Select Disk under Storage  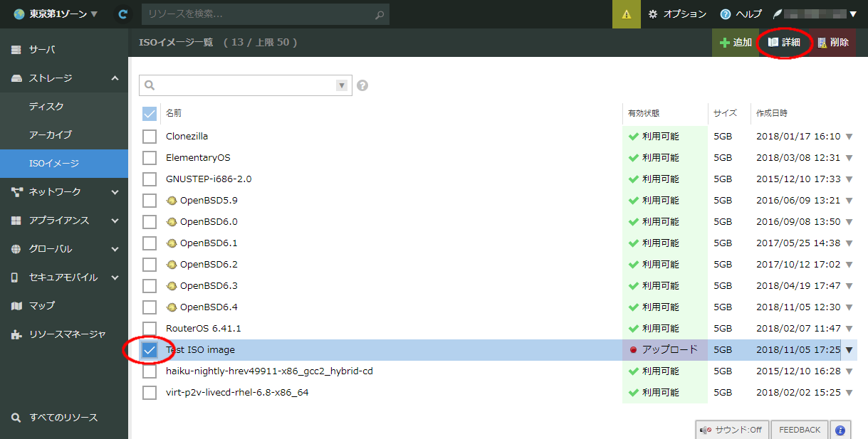46,106
